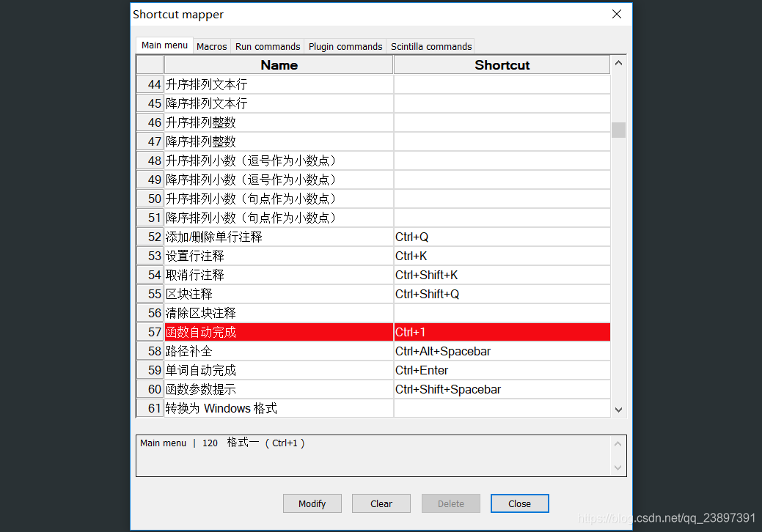The height and width of the screenshot is (532, 762).
Task: Open the Plugin commands tab
Action: pos(345,47)
